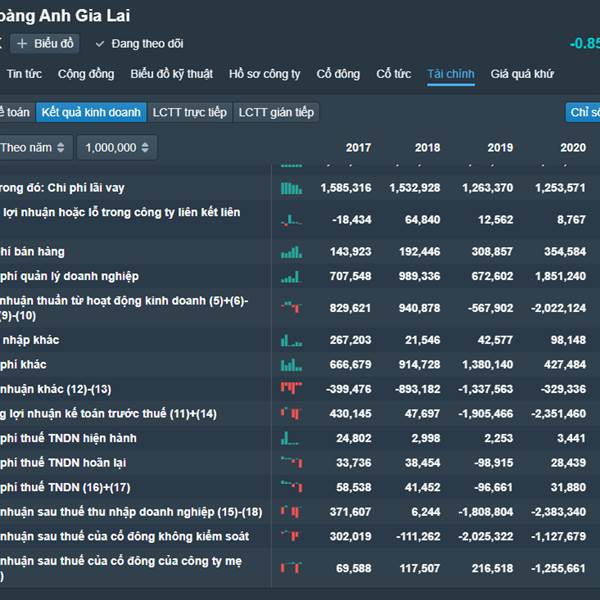Open the 1,000,000 unit dropdown
Screen dimensions: 600x600
click(x=117, y=147)
